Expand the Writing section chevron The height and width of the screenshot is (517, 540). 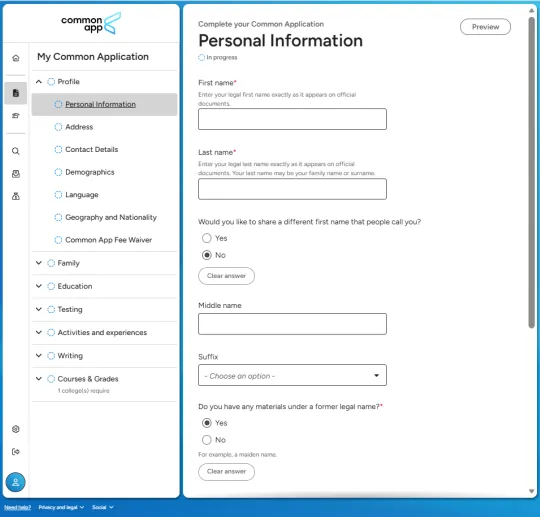pos(39,356)
